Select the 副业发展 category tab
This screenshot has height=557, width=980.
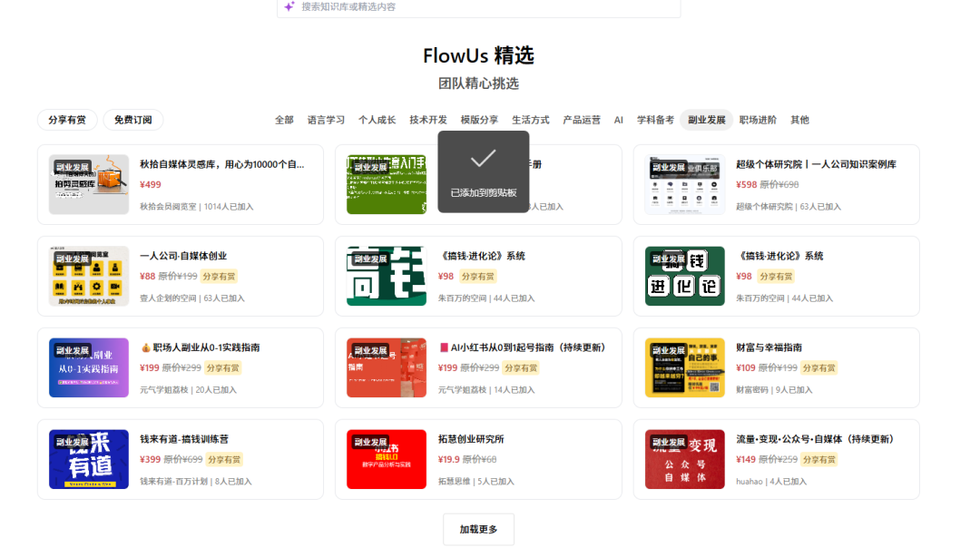pos(707,120)
